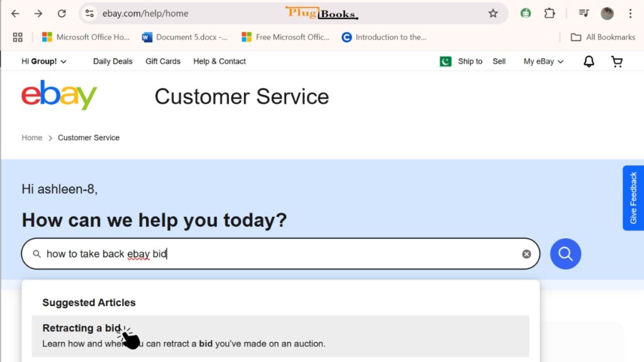This screenshot has height=362, width=644.
Task: Reload the page with the refresh icon
Action: [62, 13]
